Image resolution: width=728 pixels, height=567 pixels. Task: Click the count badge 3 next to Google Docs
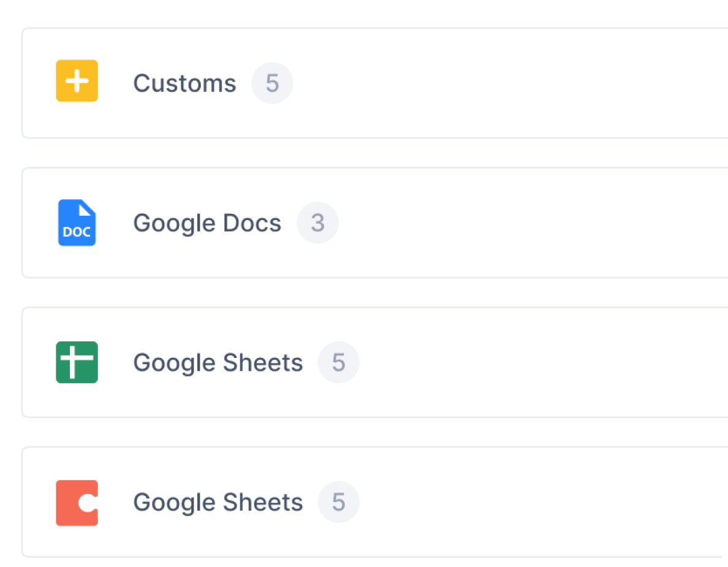click(317, 223)
